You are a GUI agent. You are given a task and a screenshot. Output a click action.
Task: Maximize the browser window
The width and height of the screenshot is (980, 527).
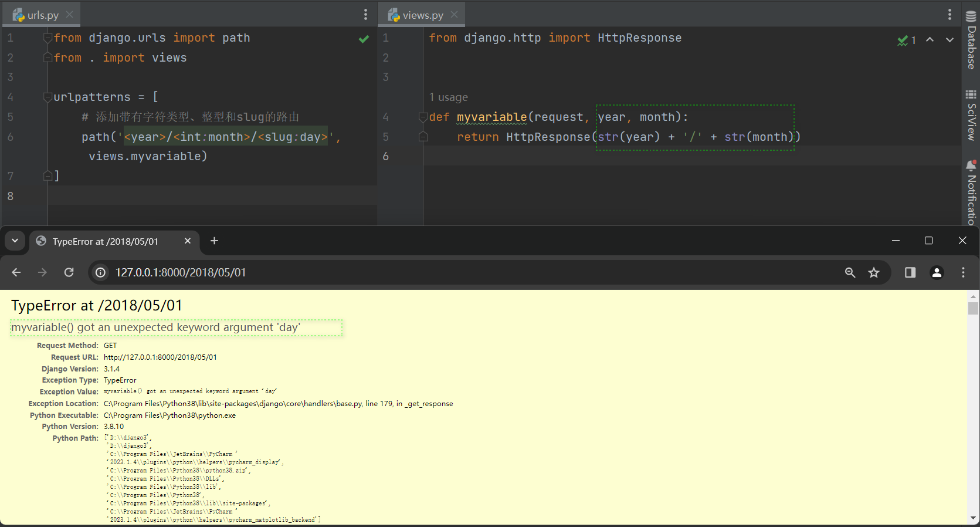coord(928,241)
